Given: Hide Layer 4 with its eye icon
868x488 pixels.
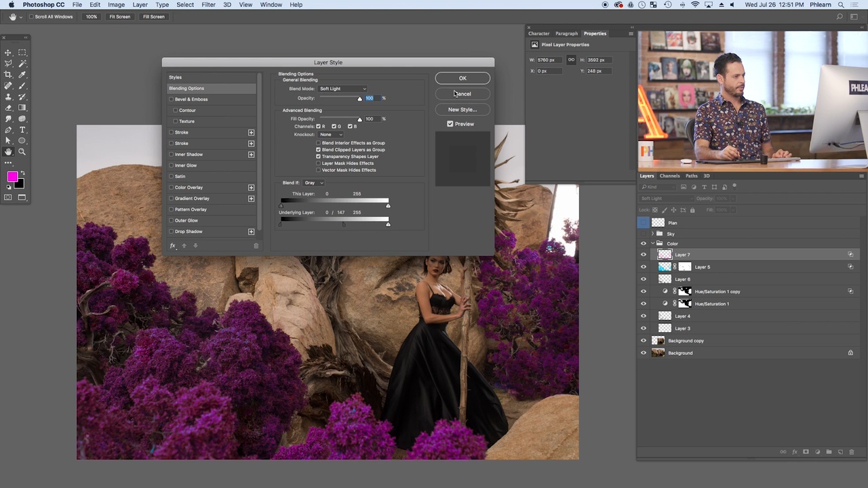Looking at the screenshot, I should tap(644, 316).
